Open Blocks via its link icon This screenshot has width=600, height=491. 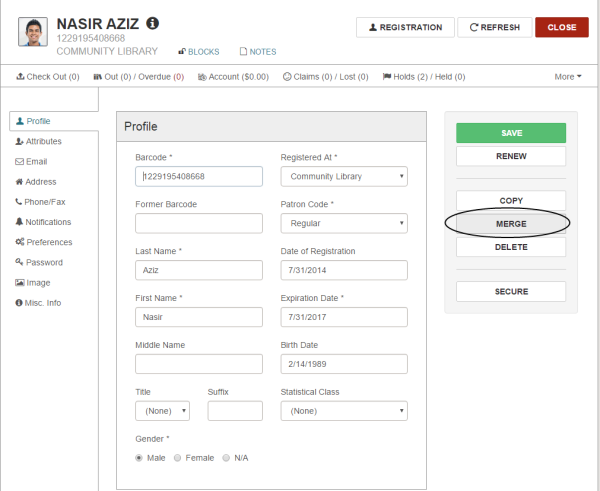click(x=183, y=52)
